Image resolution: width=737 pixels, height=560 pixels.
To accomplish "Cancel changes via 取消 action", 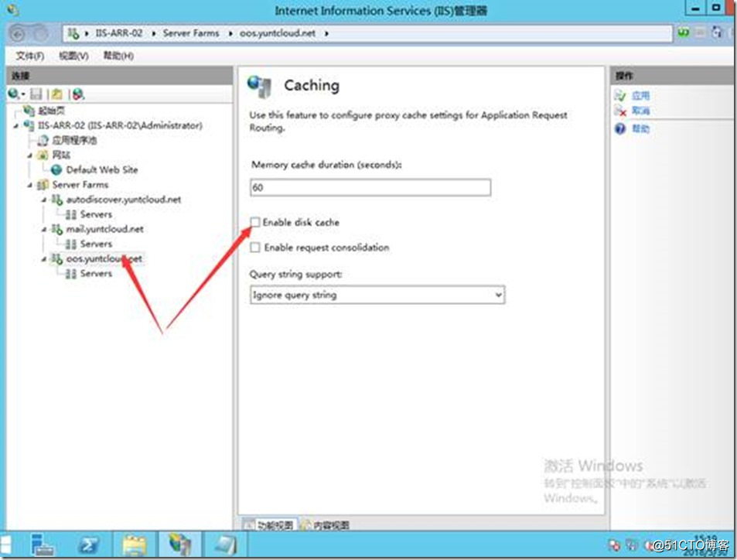I will [640, 111].
